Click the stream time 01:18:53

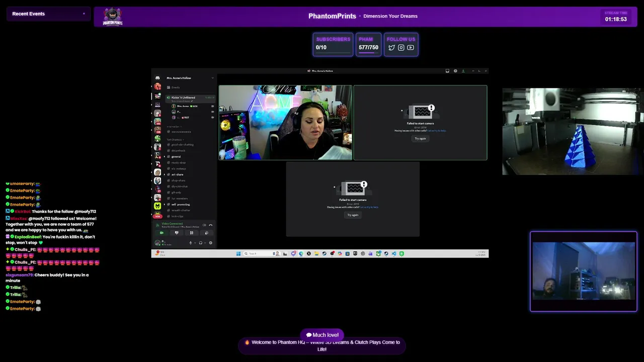point(616,19)
